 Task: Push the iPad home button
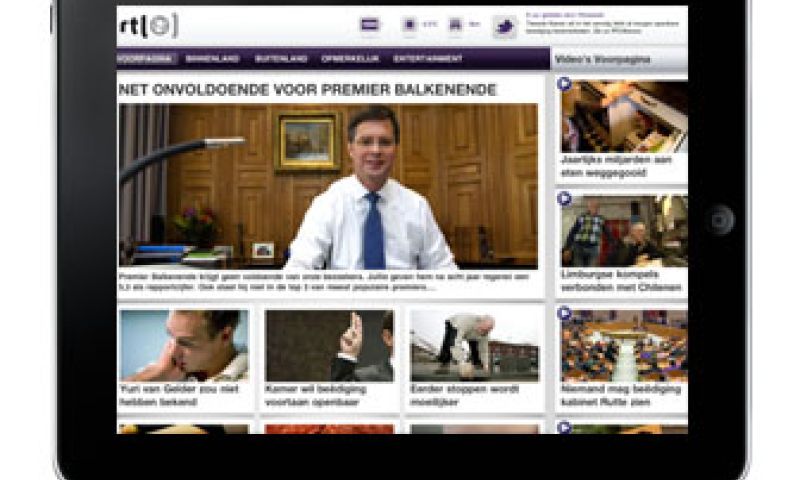tap(719, 220)
